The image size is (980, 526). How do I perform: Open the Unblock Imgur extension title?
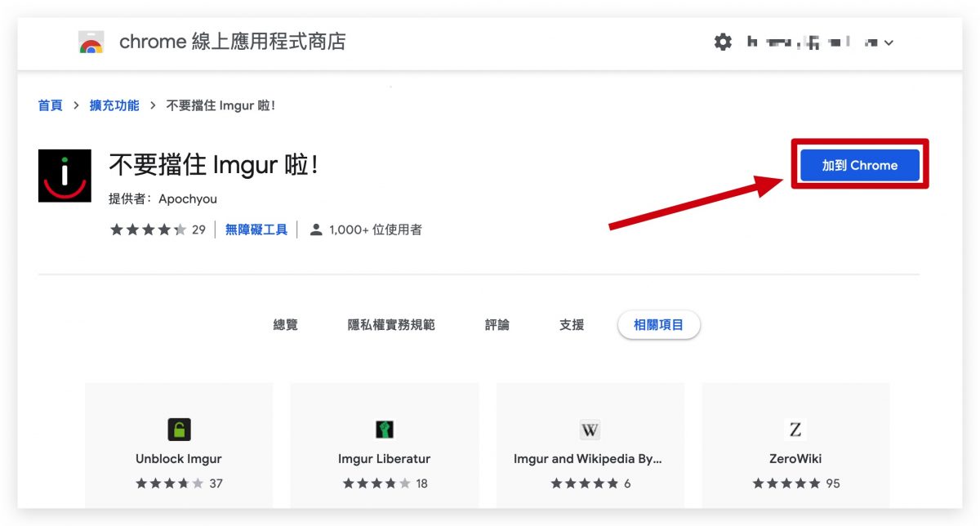179,459
